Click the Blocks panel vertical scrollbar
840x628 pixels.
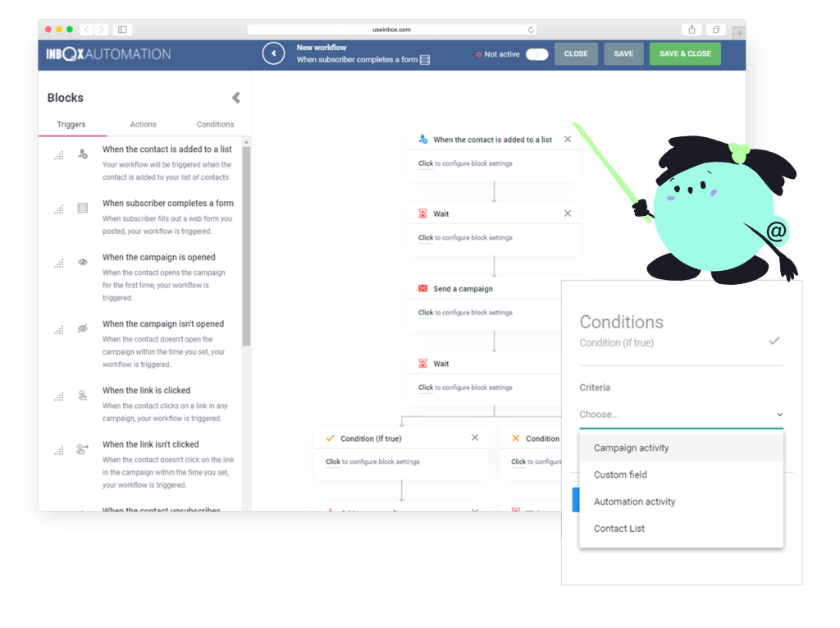246,246
